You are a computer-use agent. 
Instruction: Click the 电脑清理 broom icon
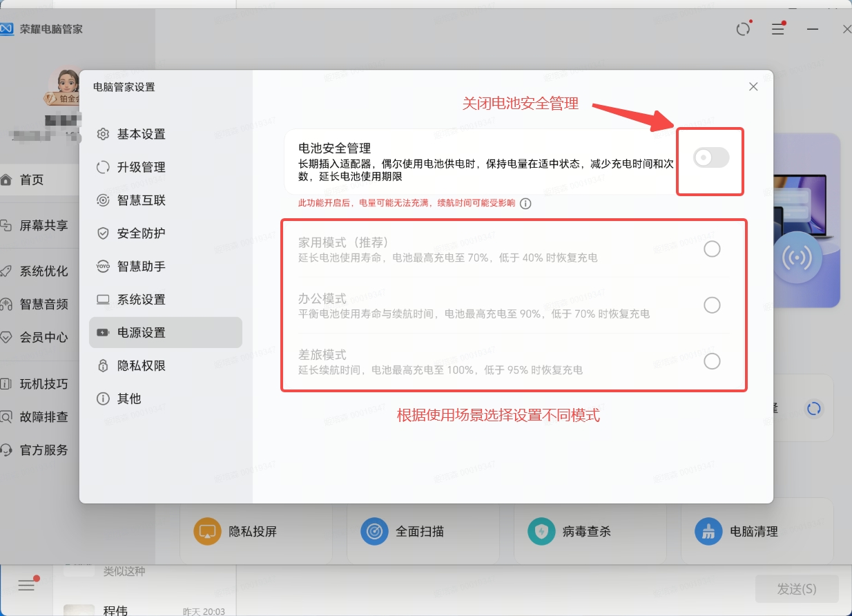(707, 532)
